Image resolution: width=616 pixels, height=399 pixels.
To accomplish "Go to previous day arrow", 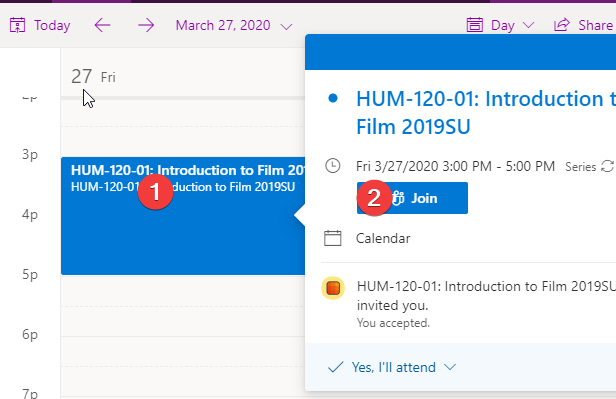I will point(103,26).
